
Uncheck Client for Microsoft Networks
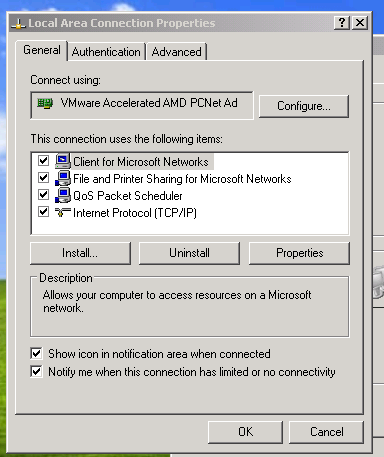click(43, 161)
